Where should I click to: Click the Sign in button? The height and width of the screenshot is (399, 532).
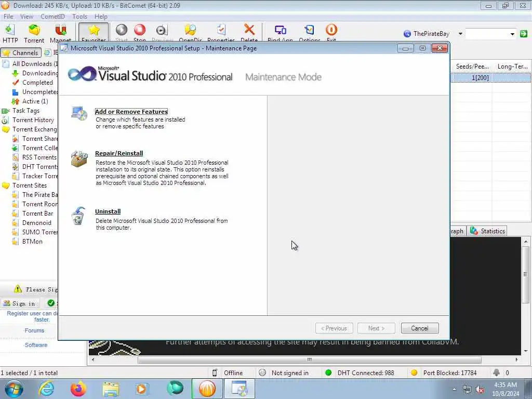20,303
